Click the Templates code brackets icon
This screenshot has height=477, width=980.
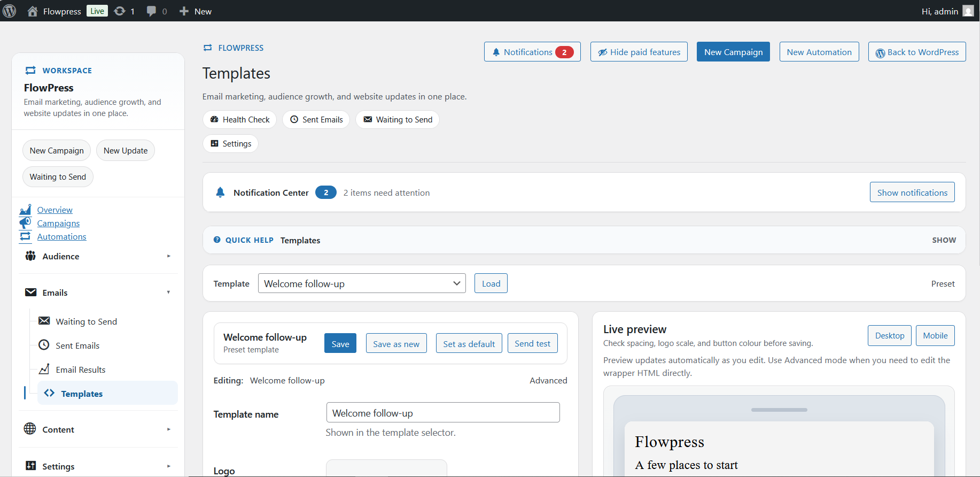(x=49, y=393)
